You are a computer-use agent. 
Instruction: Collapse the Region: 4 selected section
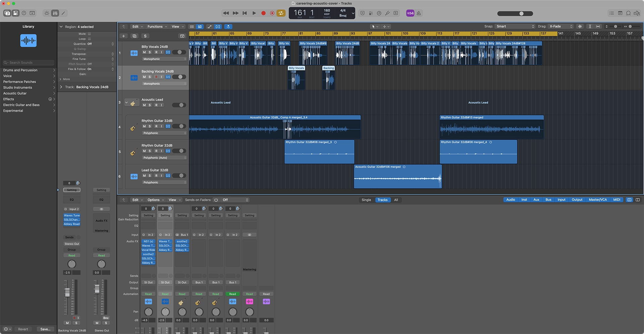click(x=61, y=27)
